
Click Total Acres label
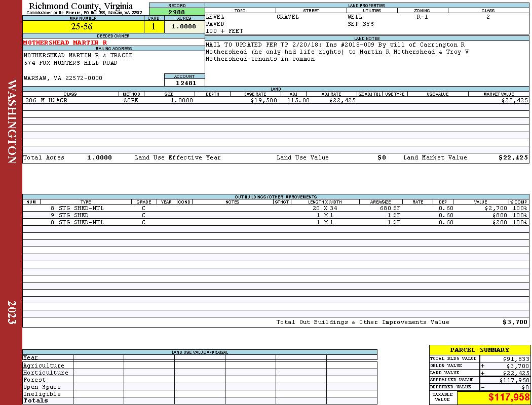coord(44,157)
